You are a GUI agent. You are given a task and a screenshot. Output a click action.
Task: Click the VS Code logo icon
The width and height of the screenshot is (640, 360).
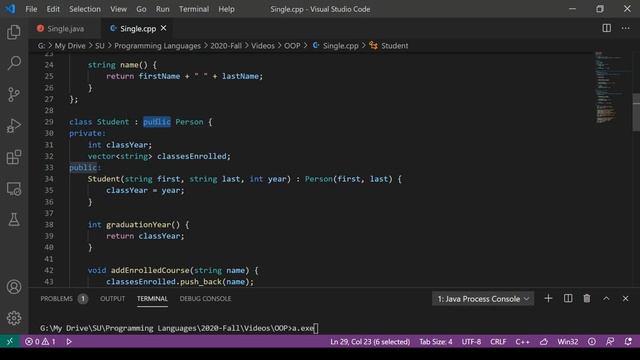10,9
